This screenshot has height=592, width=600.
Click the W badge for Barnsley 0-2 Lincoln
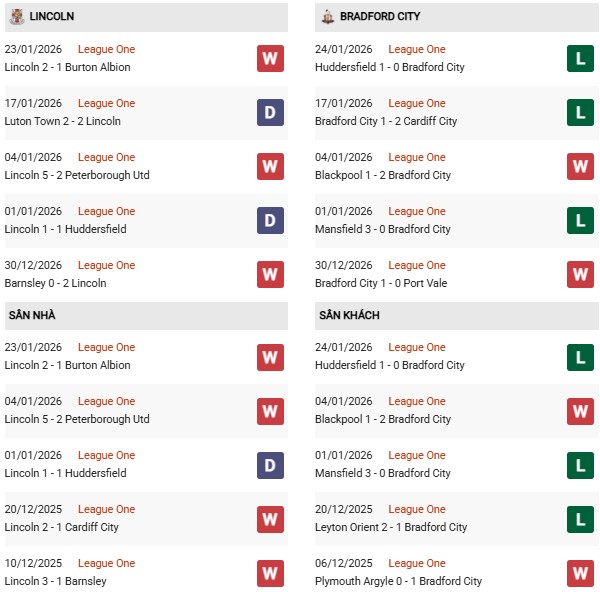pyautogui.click(x=270, y=275)
